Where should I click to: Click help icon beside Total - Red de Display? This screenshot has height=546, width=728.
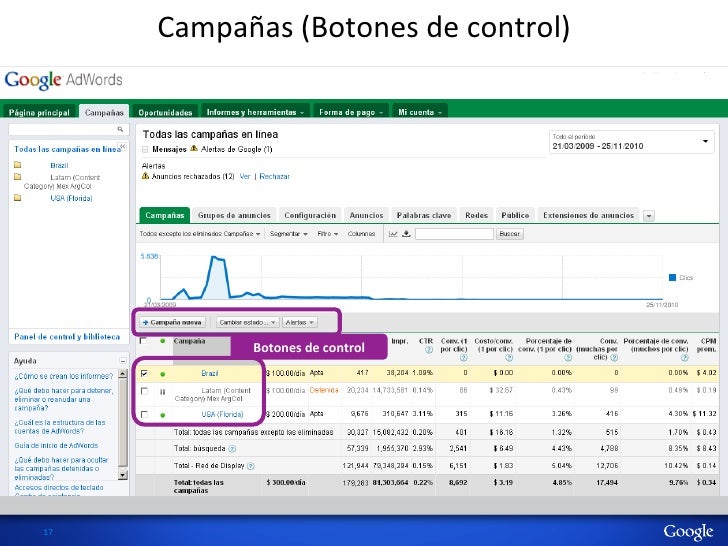click(251, 466)
